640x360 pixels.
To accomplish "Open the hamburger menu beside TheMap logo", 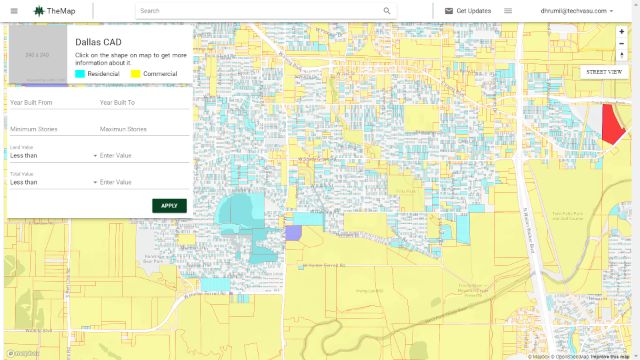I will pyautogui.click(x=14, y=11).
